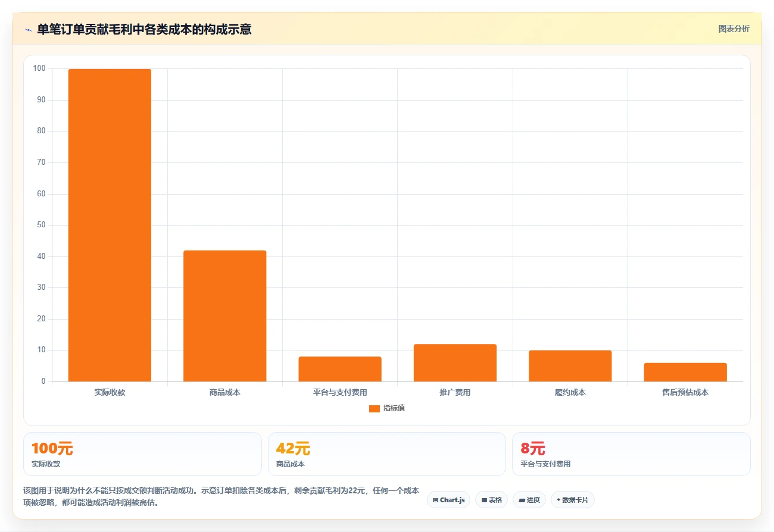Image resolution: width=774 pixels, height=532 pixels.
Task: Select the Chart.js tag chip
Action: pyautogui.click(x=448, y=500)
